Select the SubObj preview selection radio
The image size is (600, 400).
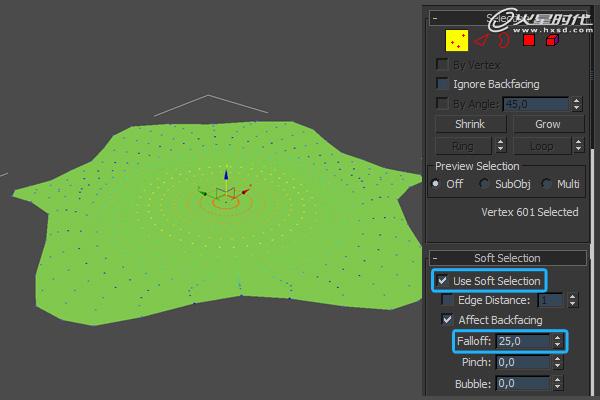tap(484, 184)
